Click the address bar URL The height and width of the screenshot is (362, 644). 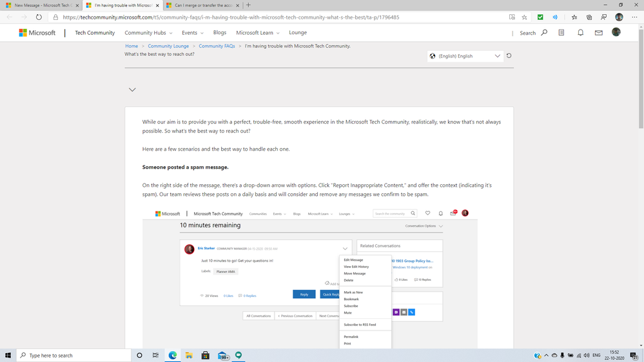click(231, 17)
